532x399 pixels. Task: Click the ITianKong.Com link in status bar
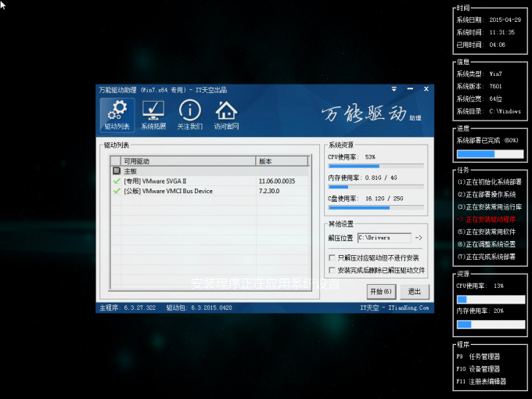pos(408,307)
